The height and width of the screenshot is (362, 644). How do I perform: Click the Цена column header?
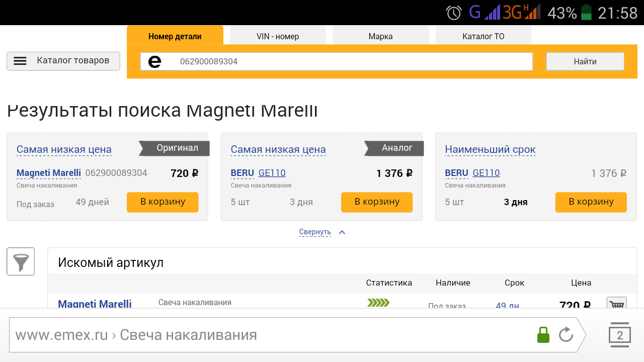(581, 283)
